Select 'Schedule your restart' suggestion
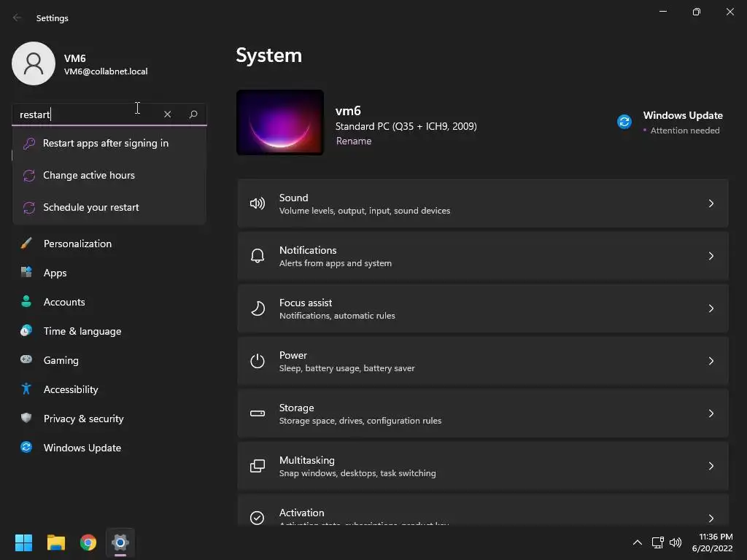This screenshot has height=560, width=747. 109,208
